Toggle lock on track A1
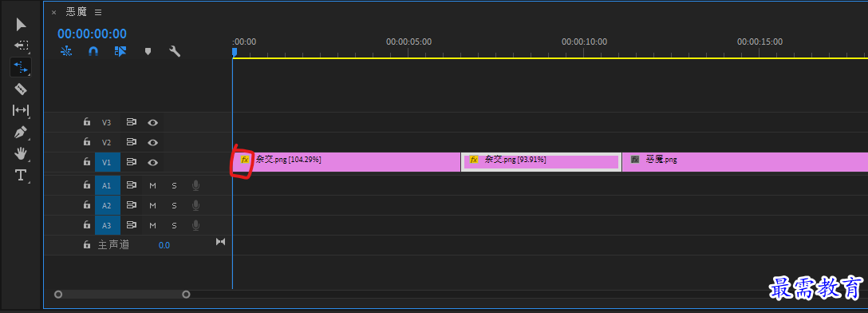Screen dimensions: 868x313 pyautogui.click(x=86, y=185)
